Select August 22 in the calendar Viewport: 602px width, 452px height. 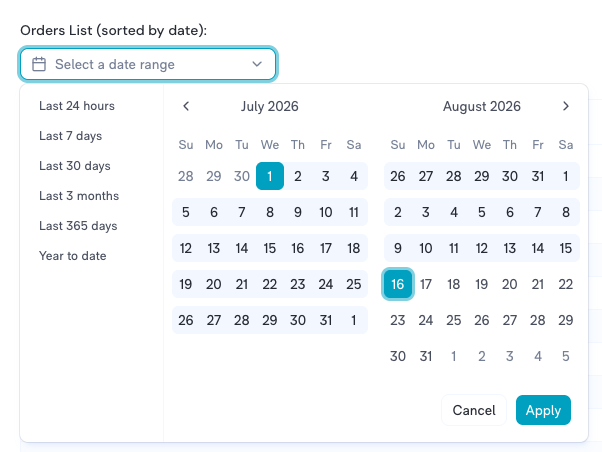(x=566, y=284)
